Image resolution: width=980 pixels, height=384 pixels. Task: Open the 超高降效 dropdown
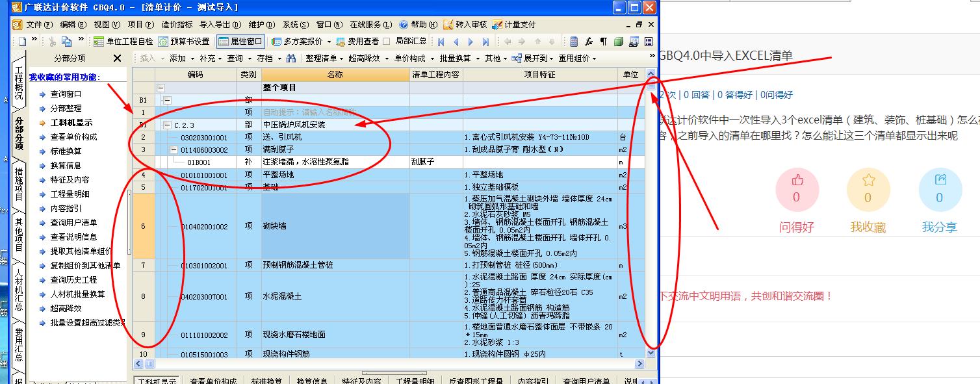(x=367, y=58)
